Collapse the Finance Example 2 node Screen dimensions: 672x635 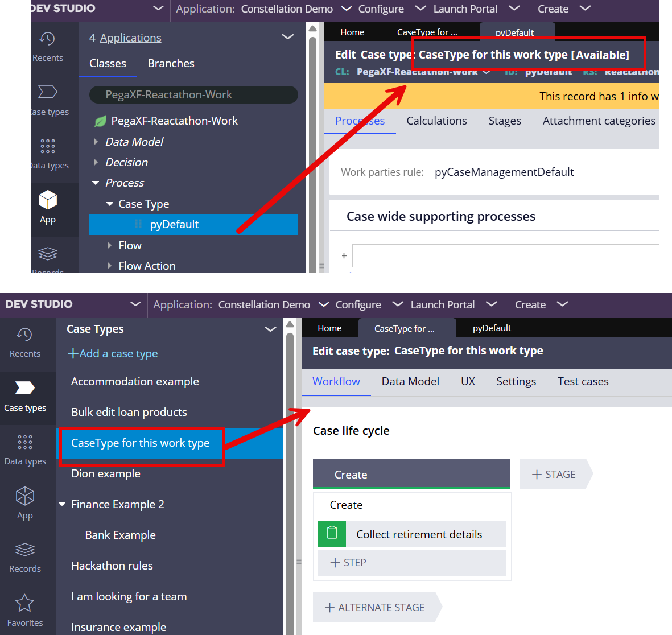[x=62, y=505]
